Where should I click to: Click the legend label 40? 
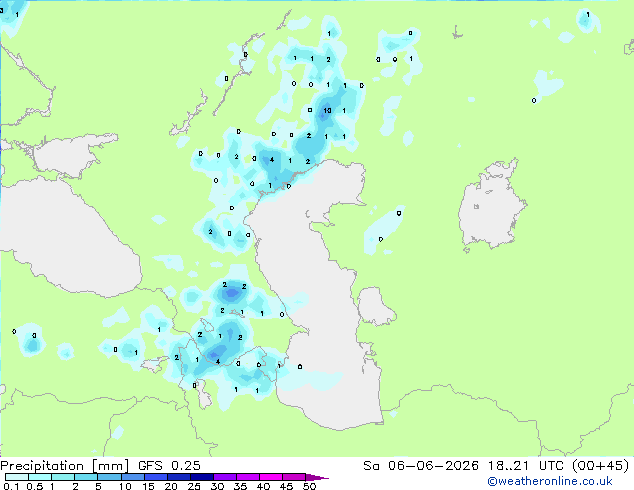(263, 486)
